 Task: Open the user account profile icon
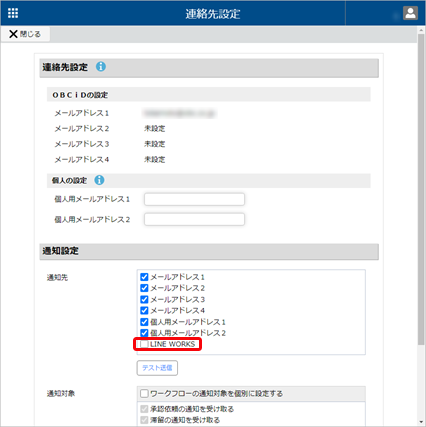pyautogui.click(x=410, y=13)
